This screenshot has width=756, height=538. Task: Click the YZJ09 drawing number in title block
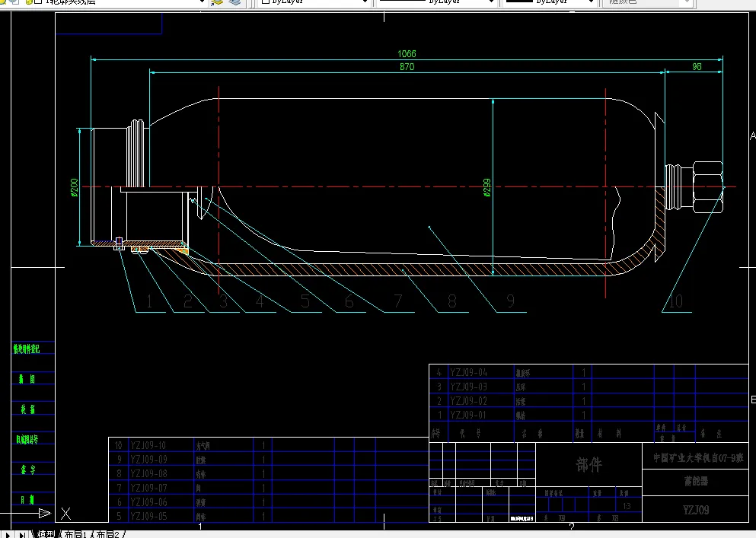(696, 510)
